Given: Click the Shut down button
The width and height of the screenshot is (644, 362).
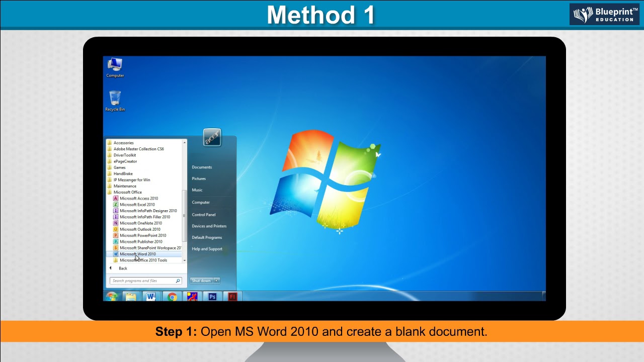Looking at the screenshot, I should 202,281.
